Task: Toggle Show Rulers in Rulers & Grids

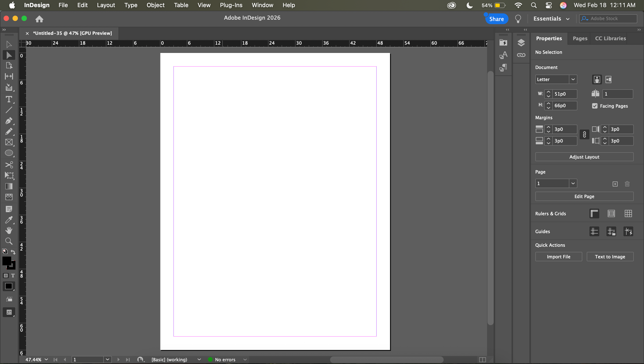Action: 594,213
